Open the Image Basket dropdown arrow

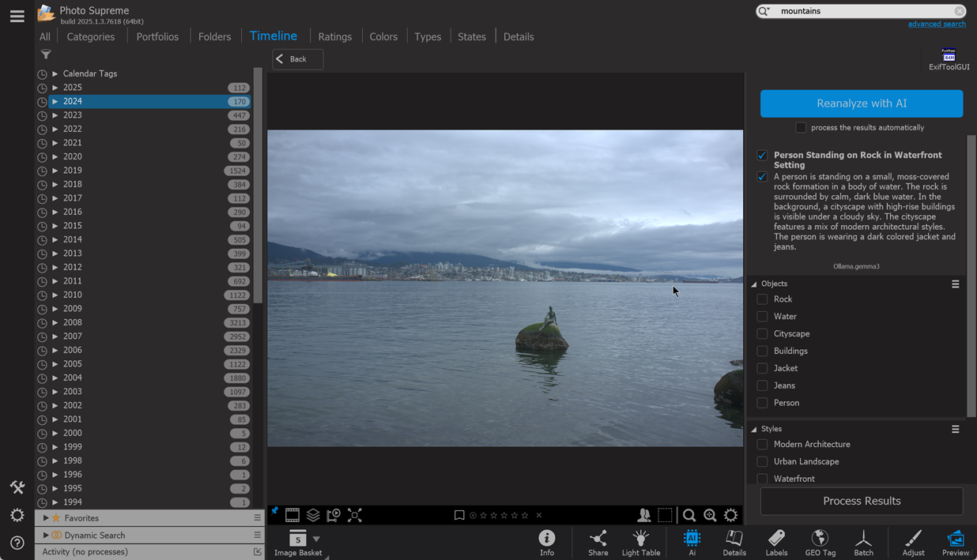point(316,539)
